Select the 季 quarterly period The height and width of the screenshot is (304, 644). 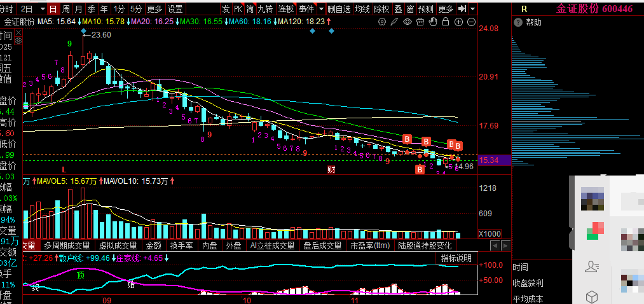pyautogui.click(x=91, y=9)
